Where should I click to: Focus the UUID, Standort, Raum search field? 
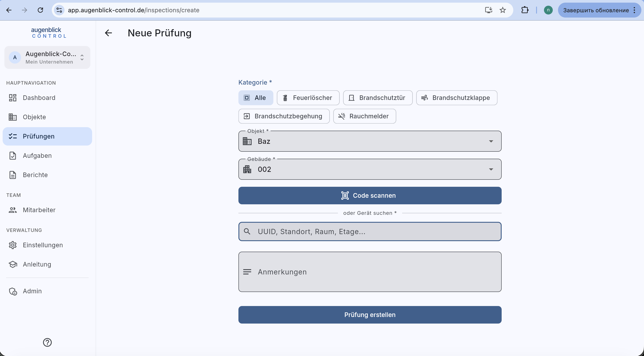(370, 231)
